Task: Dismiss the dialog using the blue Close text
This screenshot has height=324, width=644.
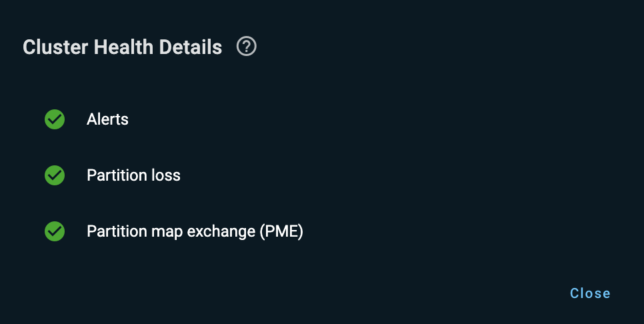Action: pos(590,293)
